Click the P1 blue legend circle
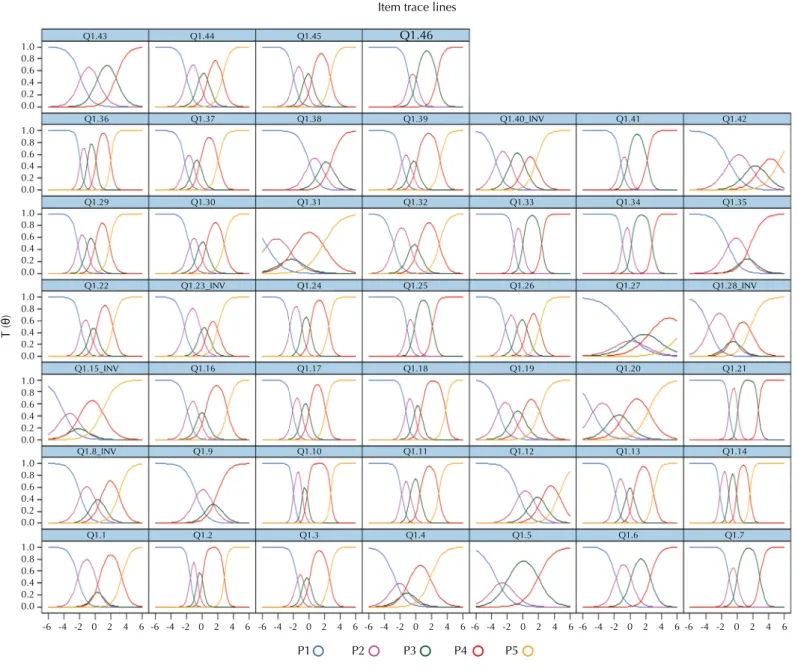Image resolution: width=798 pixels, height=671 pixels. [x=319, y=651]
